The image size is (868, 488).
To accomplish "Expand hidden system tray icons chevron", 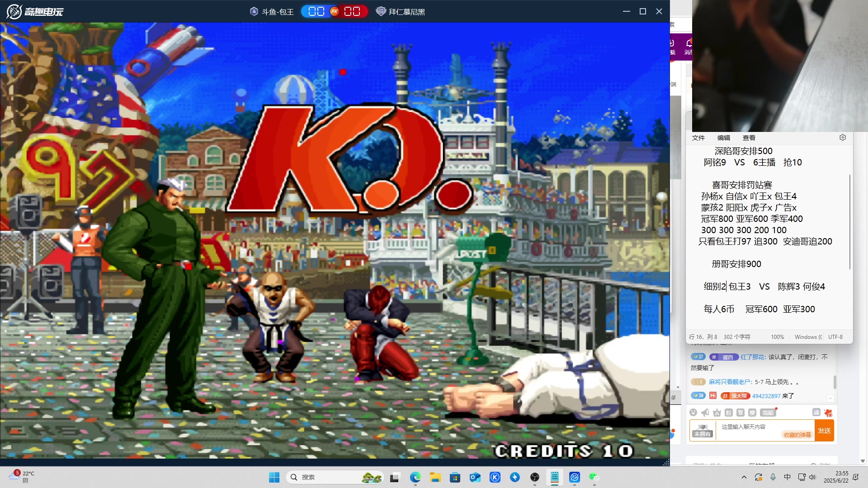I will click(744, 477).
